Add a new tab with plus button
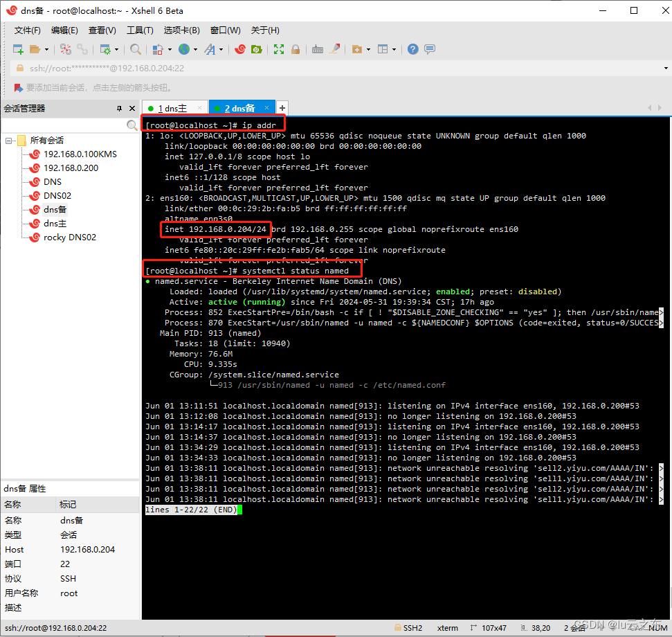The height and width of the screenshot is (637, 672). coord(282,108)
